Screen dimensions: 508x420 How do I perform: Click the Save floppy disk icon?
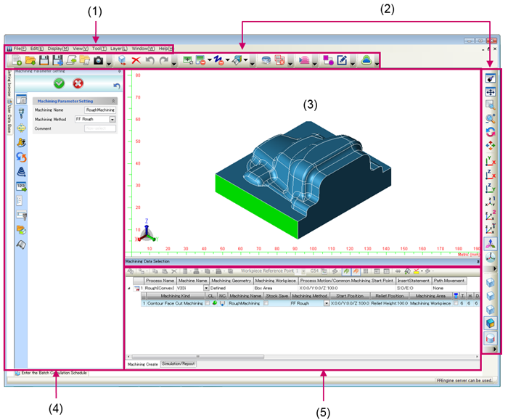click(44, 60)
